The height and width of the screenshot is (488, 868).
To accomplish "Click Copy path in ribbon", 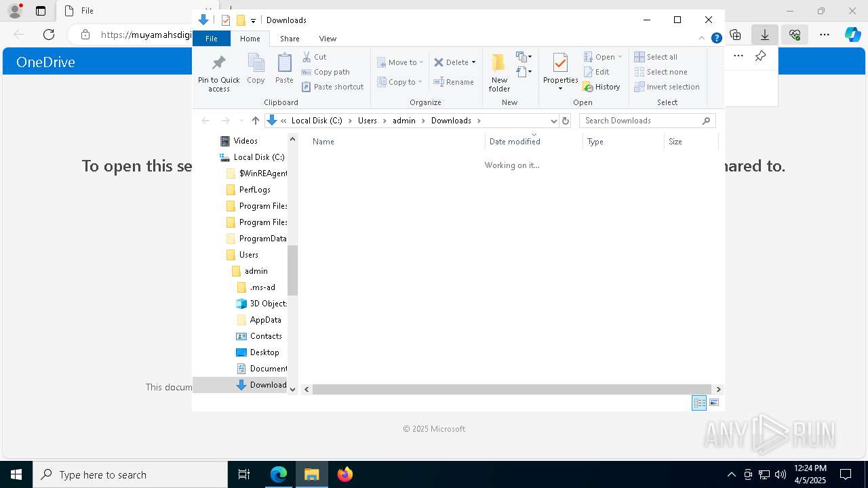I will coord(325,72).
